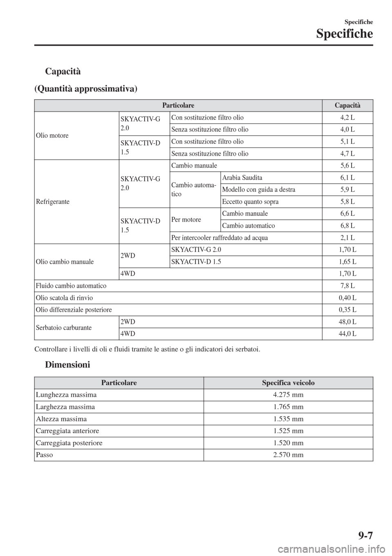
Task: Select the Passo dimension row
Action: coord(204,455)
